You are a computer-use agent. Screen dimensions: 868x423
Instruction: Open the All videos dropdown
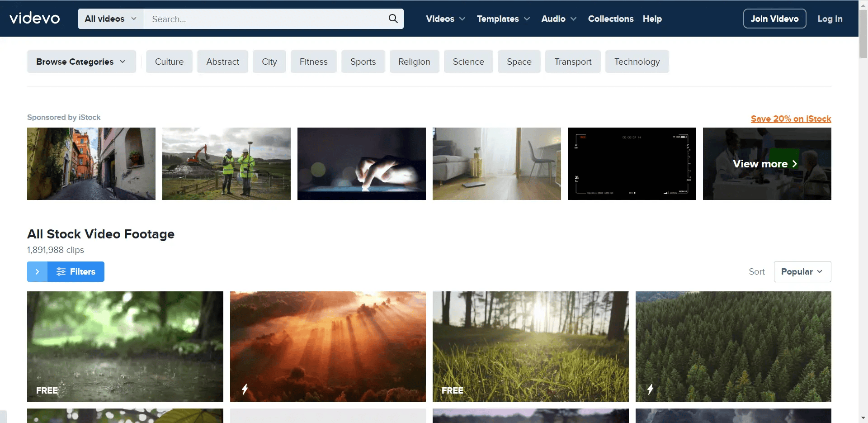point(110,19)
